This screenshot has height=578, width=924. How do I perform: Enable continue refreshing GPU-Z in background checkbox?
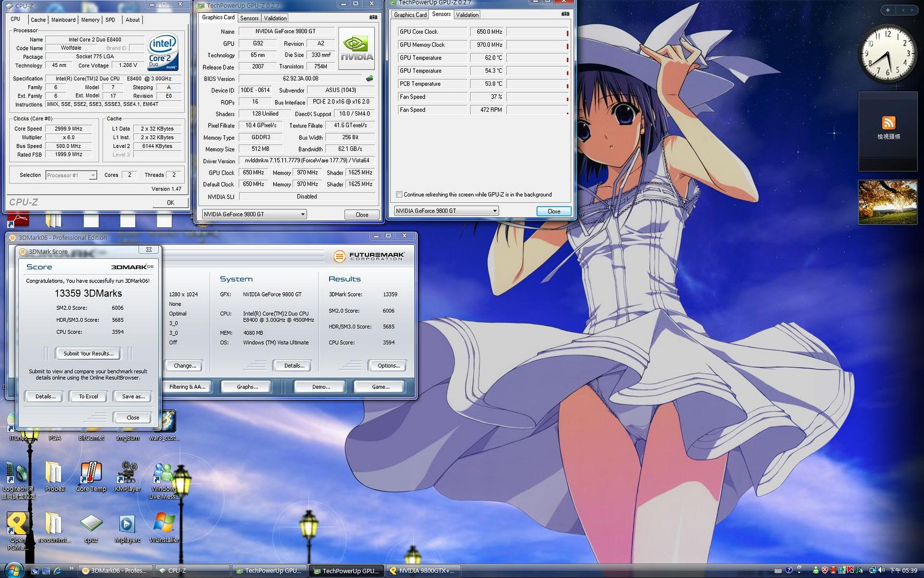tap(399, 194)
